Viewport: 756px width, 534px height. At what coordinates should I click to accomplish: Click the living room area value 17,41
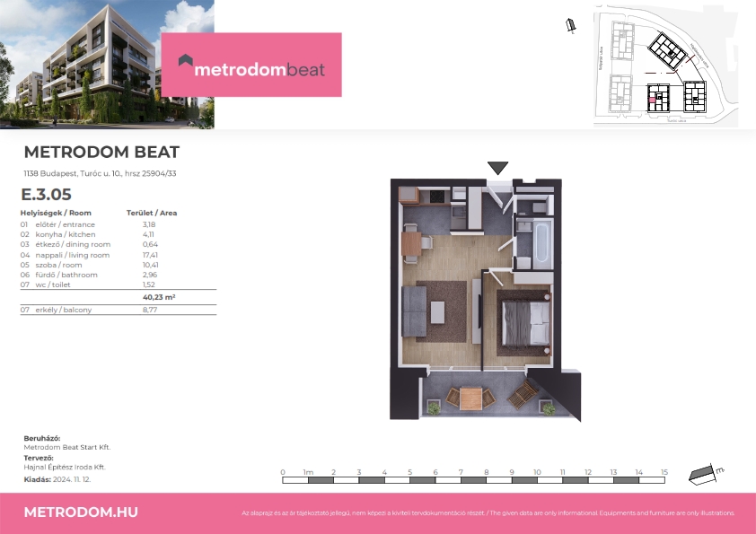point(150,255)
